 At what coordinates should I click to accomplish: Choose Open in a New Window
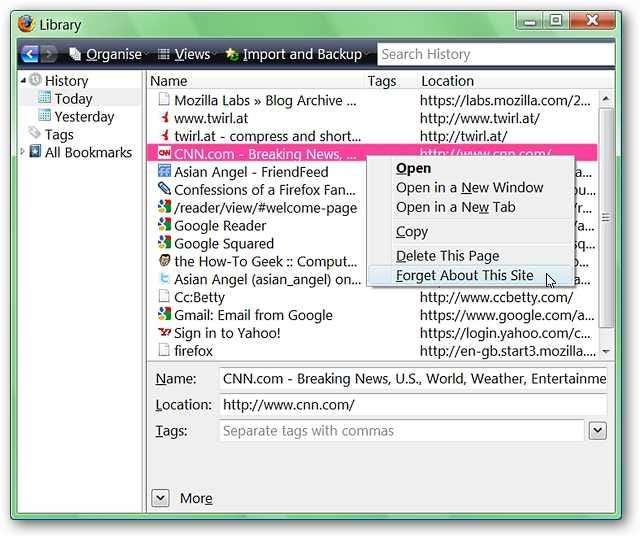pos(470,188)
